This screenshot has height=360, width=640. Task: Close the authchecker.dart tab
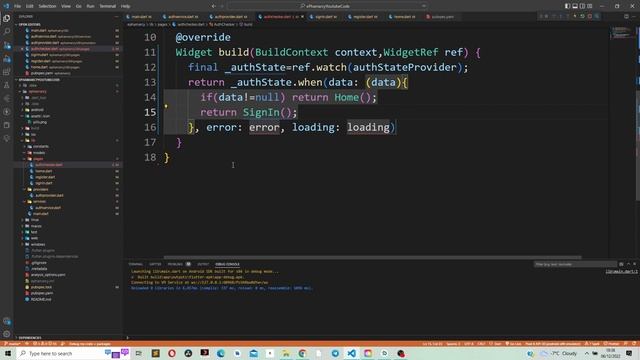coord(302,17)
